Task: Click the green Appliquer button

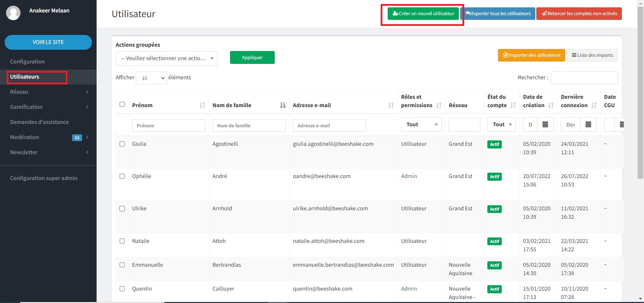Action: pos(252,57)
